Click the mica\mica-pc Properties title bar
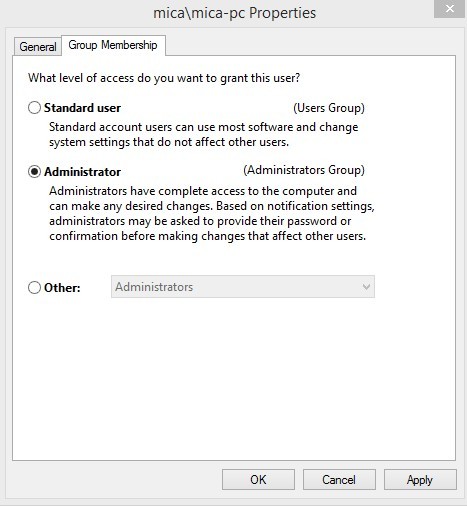The height and width of the screenshot is (509, 467). tap(234, 13)
